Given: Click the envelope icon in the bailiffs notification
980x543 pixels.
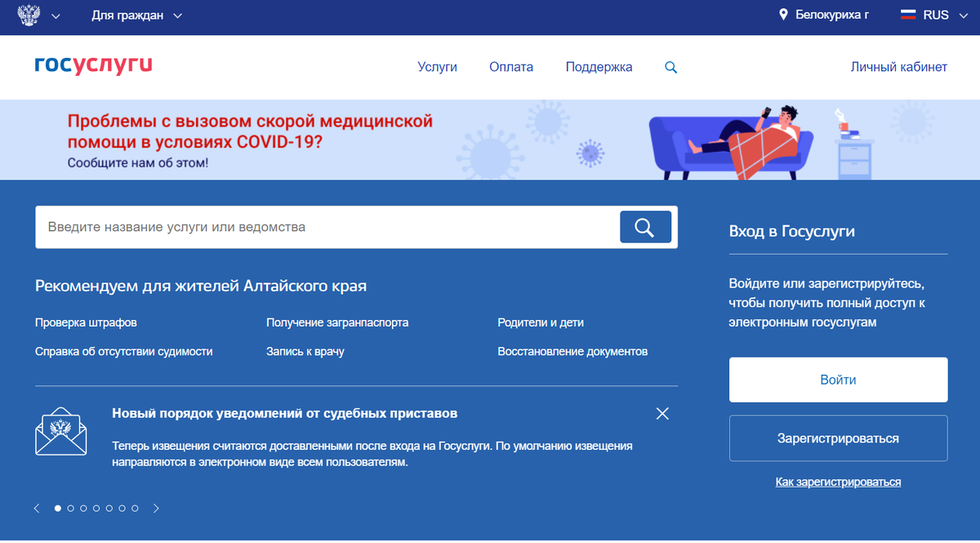Looking at the screenshot, I should click(x=61, y=431).
